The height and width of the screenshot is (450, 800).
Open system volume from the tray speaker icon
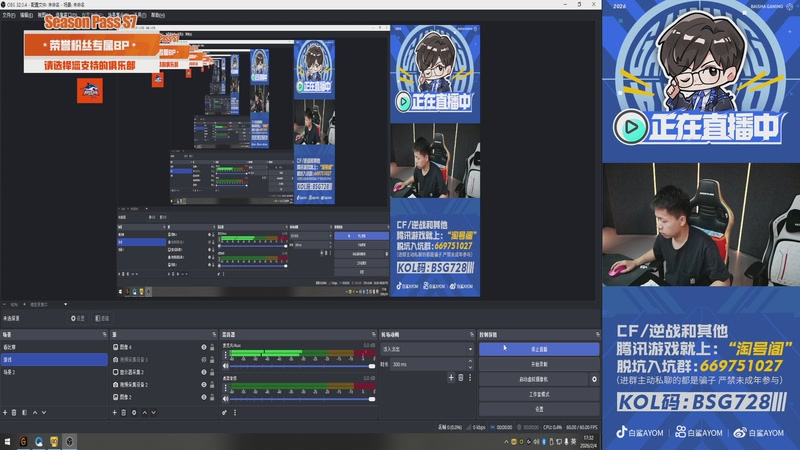[x=536, y=442]
